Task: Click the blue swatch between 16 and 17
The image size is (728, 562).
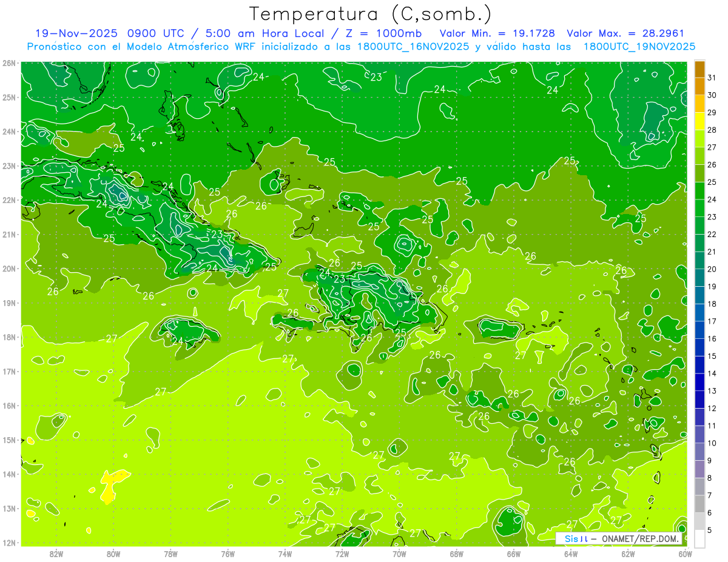Action: (699, 330)
